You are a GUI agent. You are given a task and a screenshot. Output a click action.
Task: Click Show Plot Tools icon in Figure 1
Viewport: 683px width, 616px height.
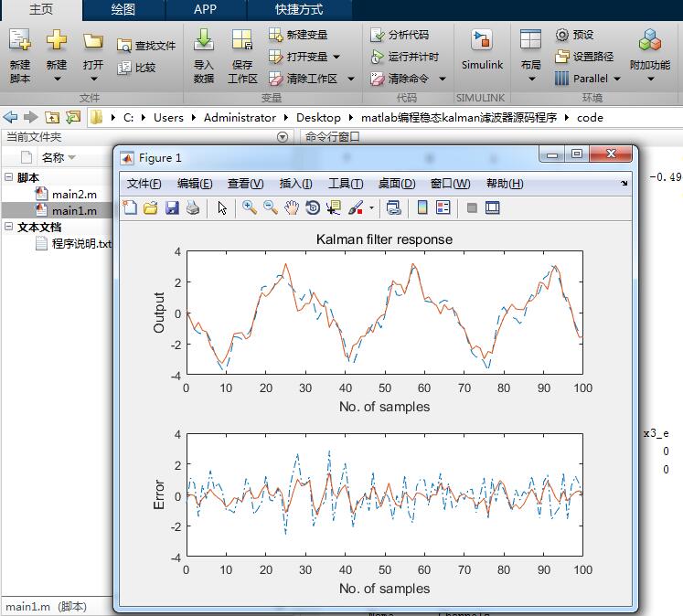pyautogui.click(x=493, y=207)
